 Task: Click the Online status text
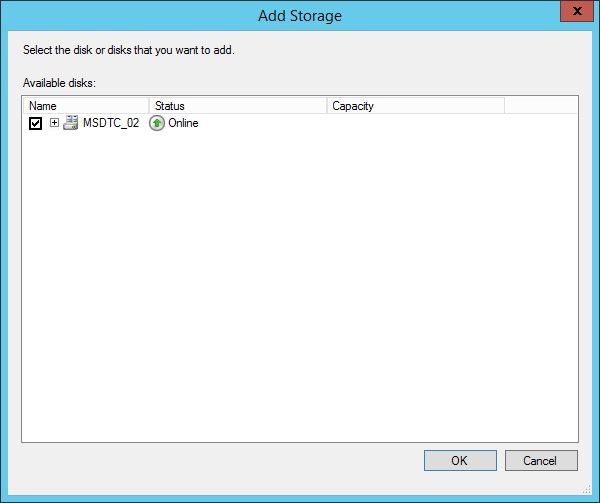(183, 123)
